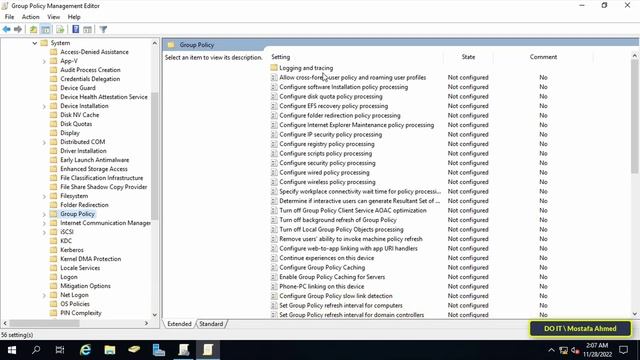This screenshot has width=640, height=360.
Task: Open File Explorer from taskbar
Action: point(109,350)
